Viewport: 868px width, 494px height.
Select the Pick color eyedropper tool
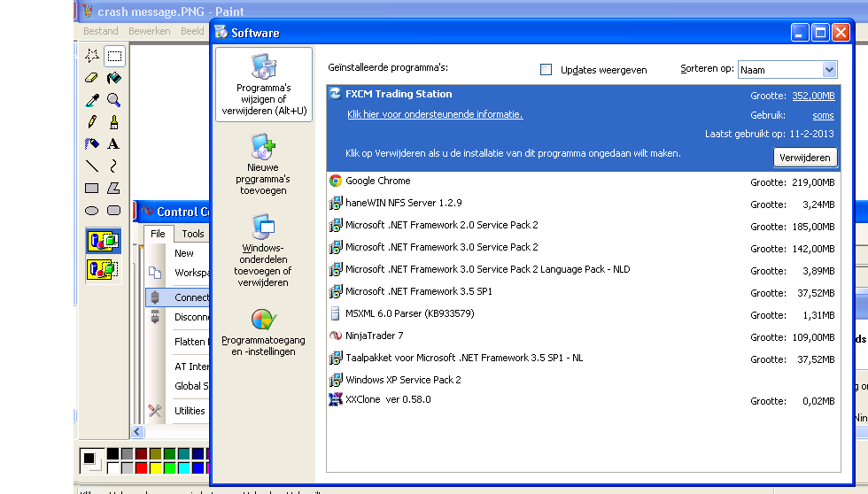[92, 100]
